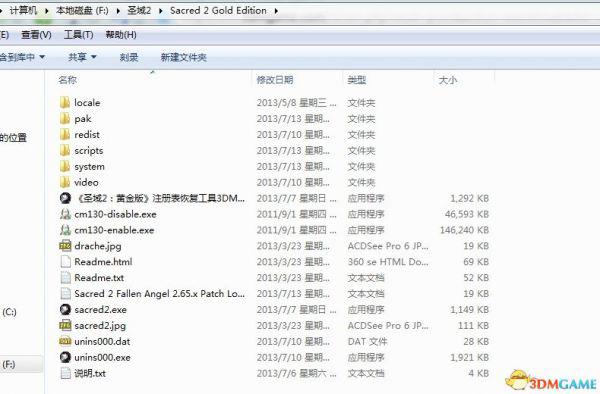600x394 pixels.
Task: Click the Readme.txt file icon
Action: 65,278
